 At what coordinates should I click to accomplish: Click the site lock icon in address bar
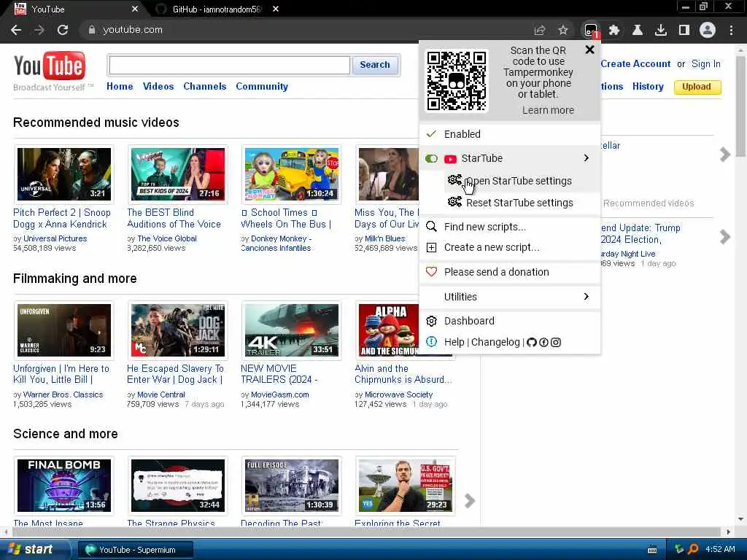pyautogui.click(x=91, y=29)
